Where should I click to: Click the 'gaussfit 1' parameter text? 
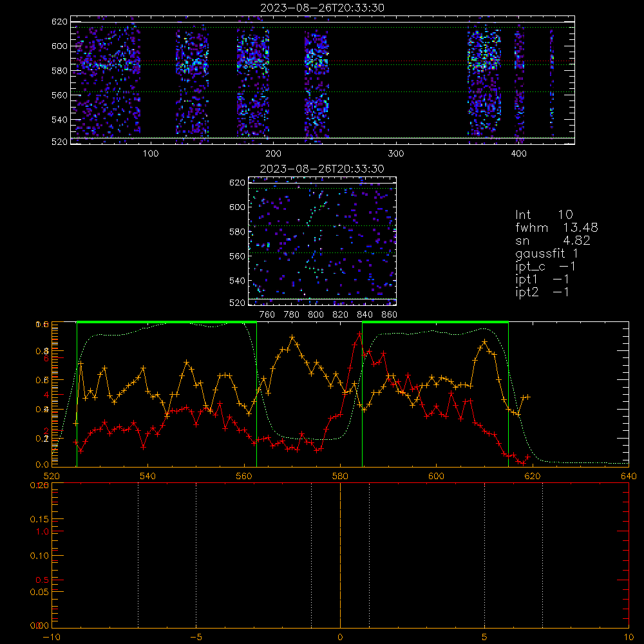click(x=547, y=253)
